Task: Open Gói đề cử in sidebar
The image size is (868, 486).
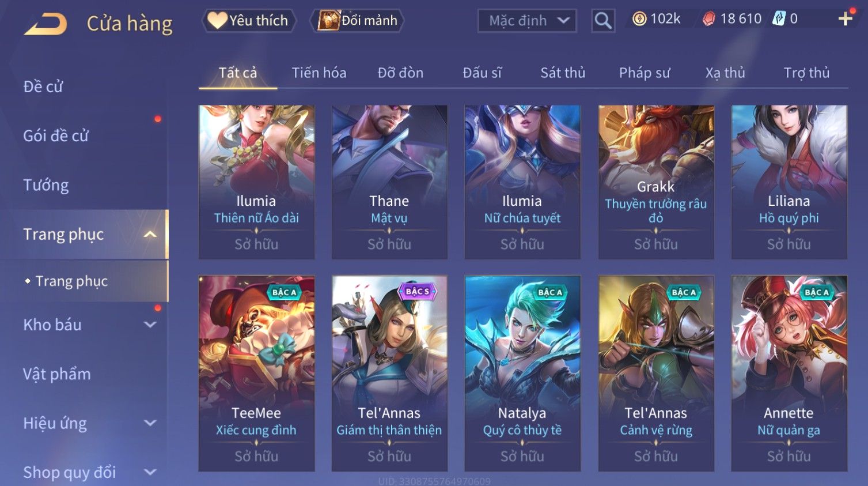Action: pyautogui.click(x=56, y=136)
